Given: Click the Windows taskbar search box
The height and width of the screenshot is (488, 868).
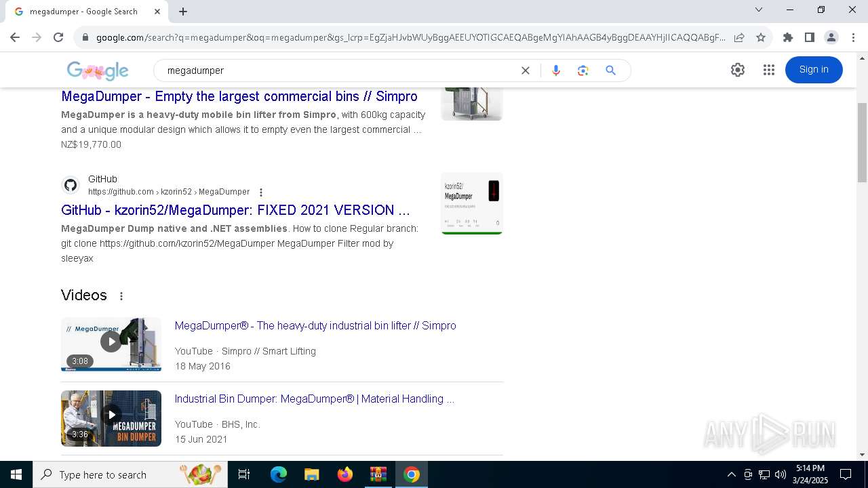Looking at the screenshot, I should (x=130, y=474).
